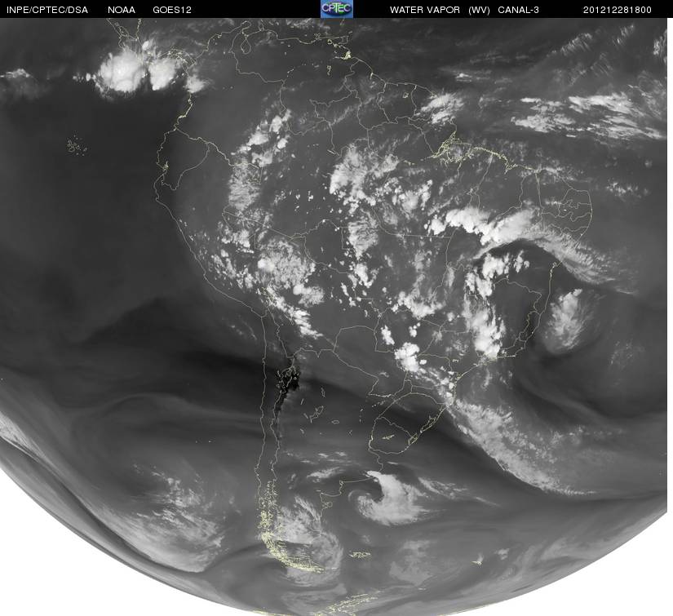Click the CANAL-3 channel label
Image resolution: width=673 pixels, height=616 pixels.
[518, 10]
